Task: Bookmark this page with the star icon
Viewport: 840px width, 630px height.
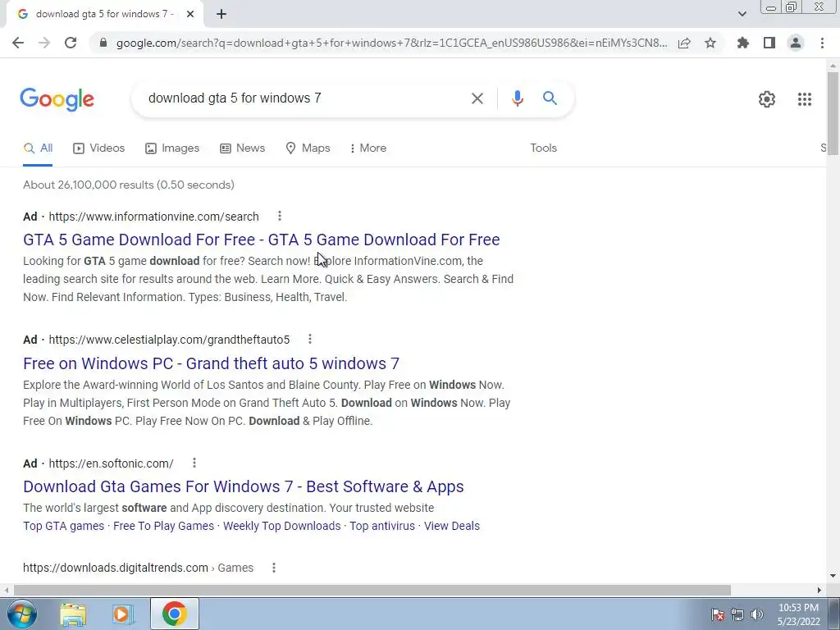Action: tap(710, 43)
